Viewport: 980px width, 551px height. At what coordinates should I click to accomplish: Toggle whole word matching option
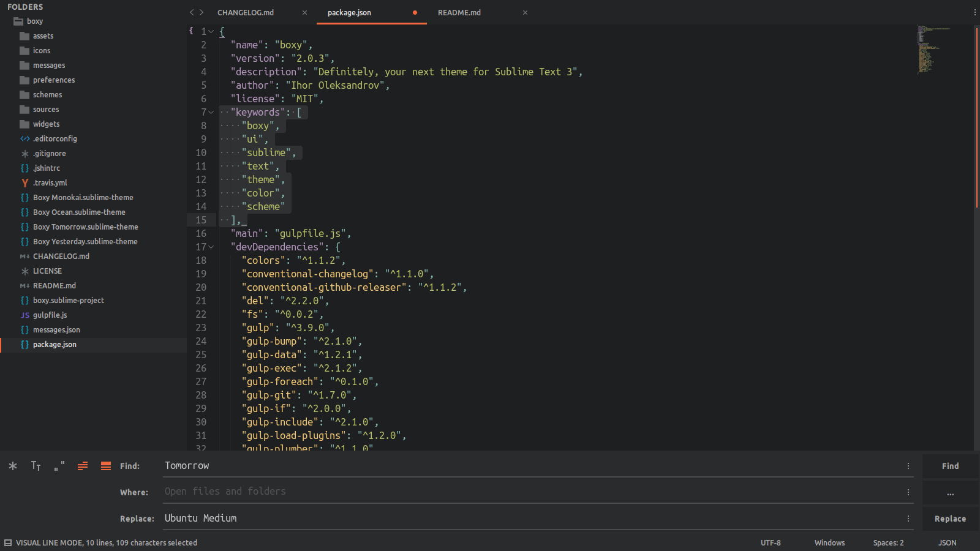point(59,467)
